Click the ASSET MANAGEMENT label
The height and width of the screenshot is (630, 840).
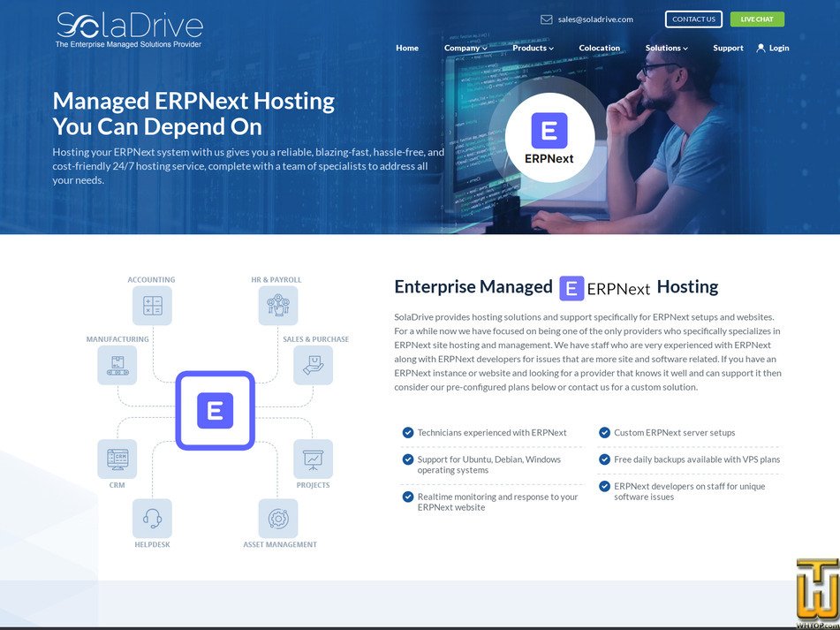point(280,544)
